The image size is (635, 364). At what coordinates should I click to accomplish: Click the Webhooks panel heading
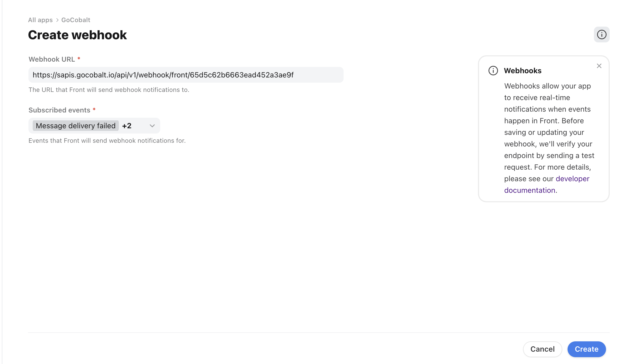pyautogui.click(x=522, y=70)
